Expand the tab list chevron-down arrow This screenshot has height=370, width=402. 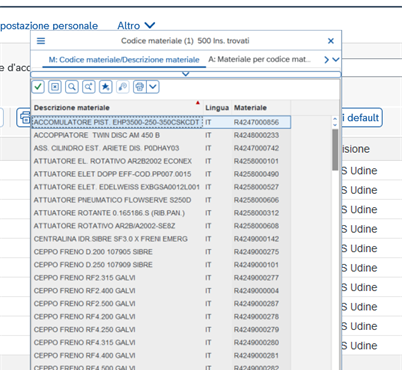click(336, 60)
